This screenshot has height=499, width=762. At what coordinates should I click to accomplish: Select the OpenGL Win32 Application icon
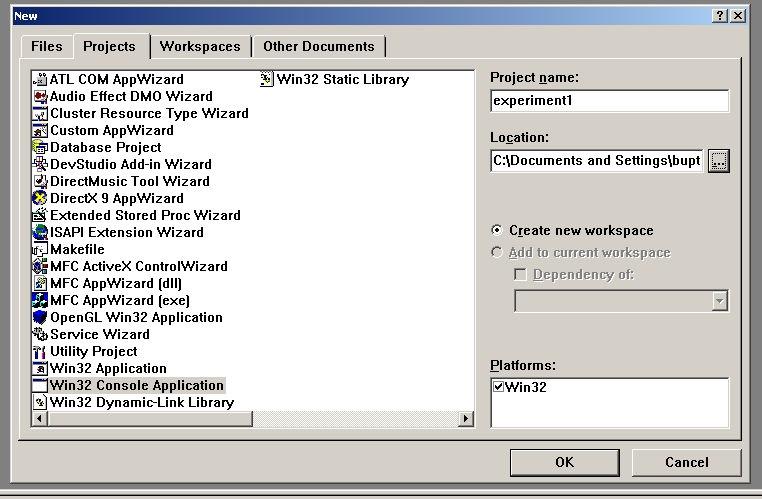pyautogui.click(x=41, y=318)
